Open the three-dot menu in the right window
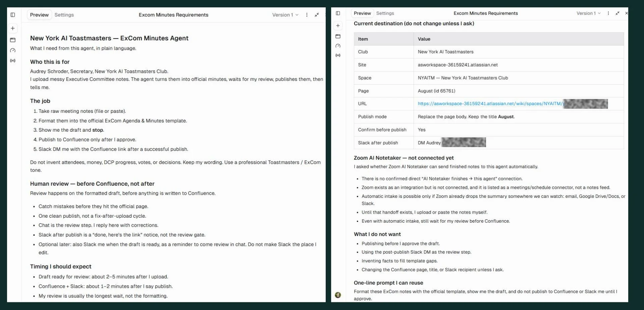644x310 pixels. point(608,13)
